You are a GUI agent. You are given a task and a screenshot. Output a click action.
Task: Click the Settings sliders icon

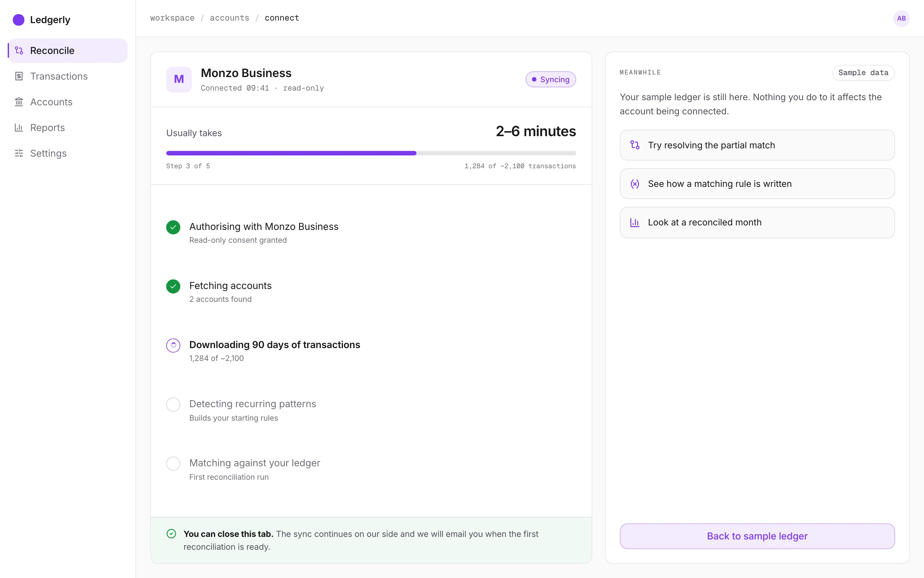[19, 153]
